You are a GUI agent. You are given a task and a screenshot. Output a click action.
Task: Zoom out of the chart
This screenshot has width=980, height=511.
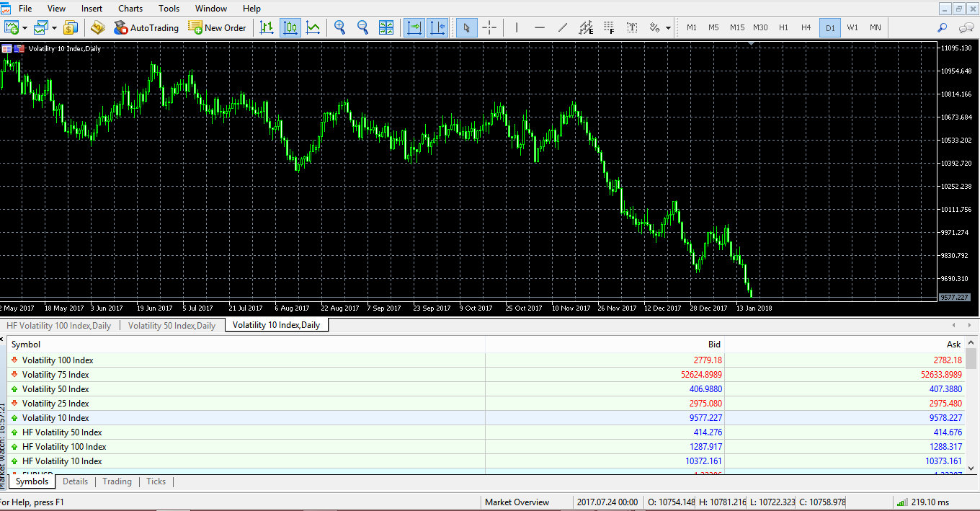pos(363,28)
